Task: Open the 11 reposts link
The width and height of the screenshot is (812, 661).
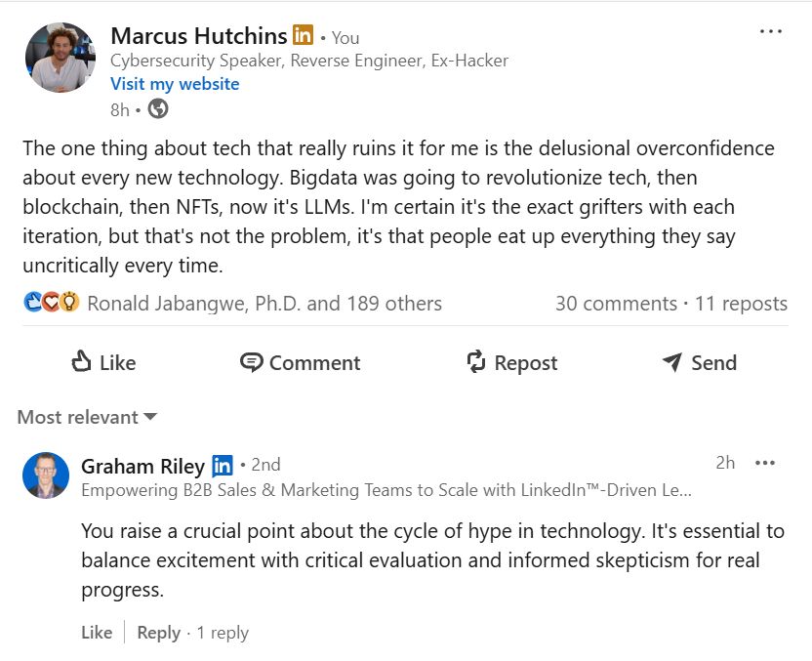Action: pyautogui.click(x=741, y=304)
